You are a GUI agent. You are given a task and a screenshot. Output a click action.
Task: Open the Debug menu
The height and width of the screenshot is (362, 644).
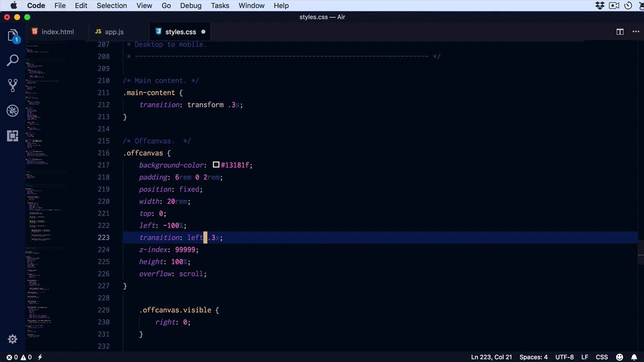point(191,6)
